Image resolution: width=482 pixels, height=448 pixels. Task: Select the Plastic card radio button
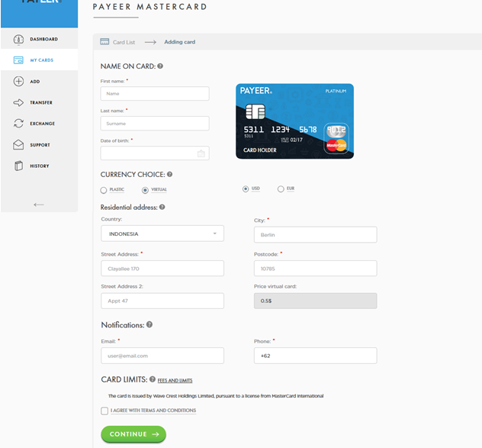pos(104,190)
